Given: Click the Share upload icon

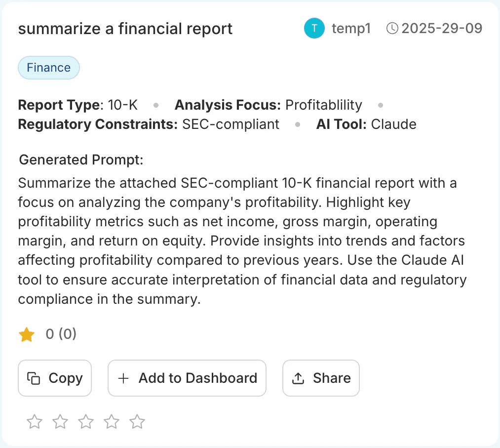Looking at the screenshot, I should [x=298, y=378].
